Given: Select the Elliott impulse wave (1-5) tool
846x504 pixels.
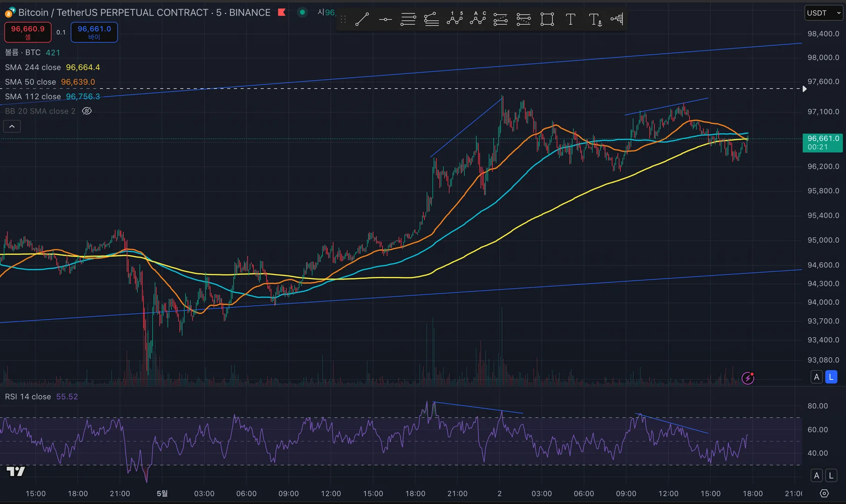Looking at the screenshot, I should 454,19.
